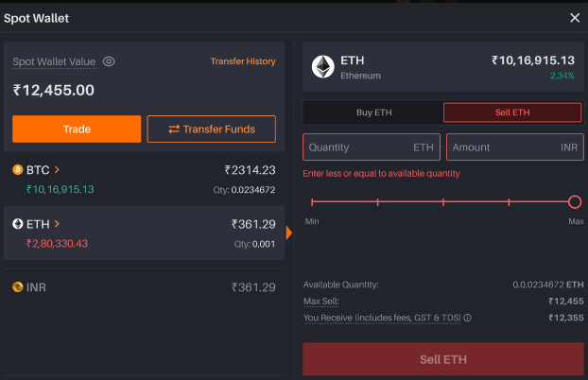Click the Ethereum icon in wallet list

[x=17, y=224]
